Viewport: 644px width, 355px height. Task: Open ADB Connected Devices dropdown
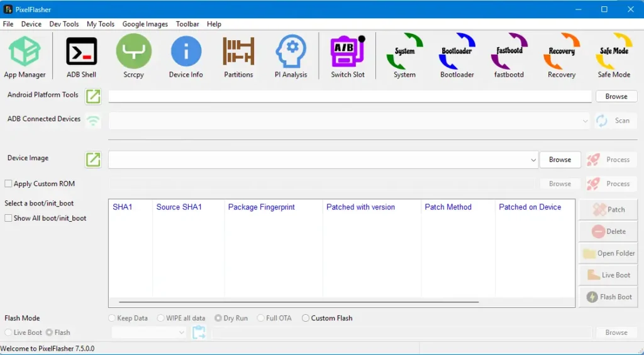click(x=585, y=121)
